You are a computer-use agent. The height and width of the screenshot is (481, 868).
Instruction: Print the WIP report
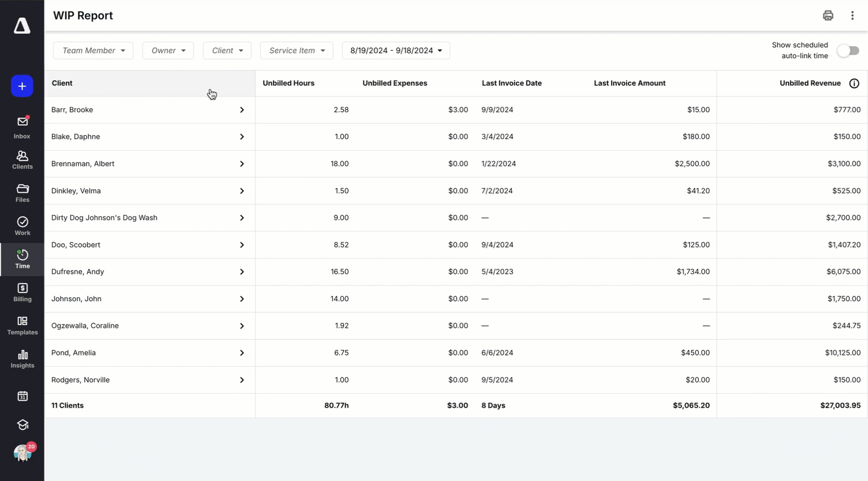click(x=828, y=16)
